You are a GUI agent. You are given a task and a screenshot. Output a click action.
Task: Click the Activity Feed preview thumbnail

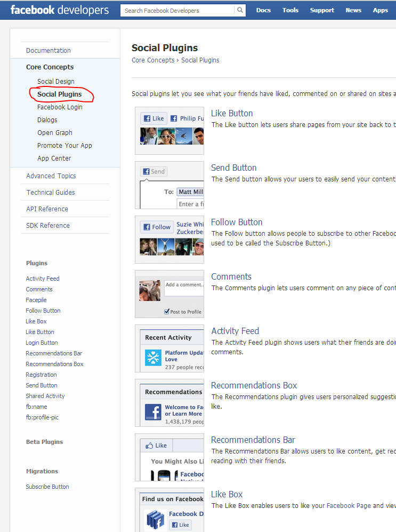[169, 348]
